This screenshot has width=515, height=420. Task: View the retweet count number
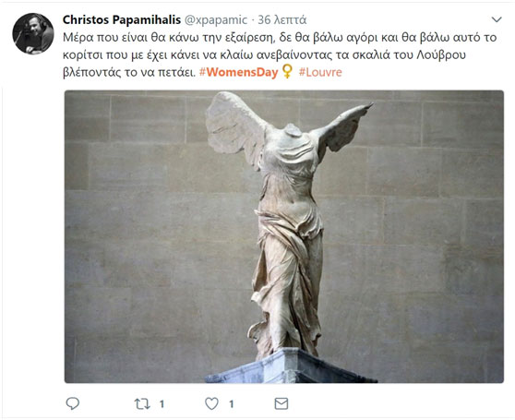tap(162, 404)
